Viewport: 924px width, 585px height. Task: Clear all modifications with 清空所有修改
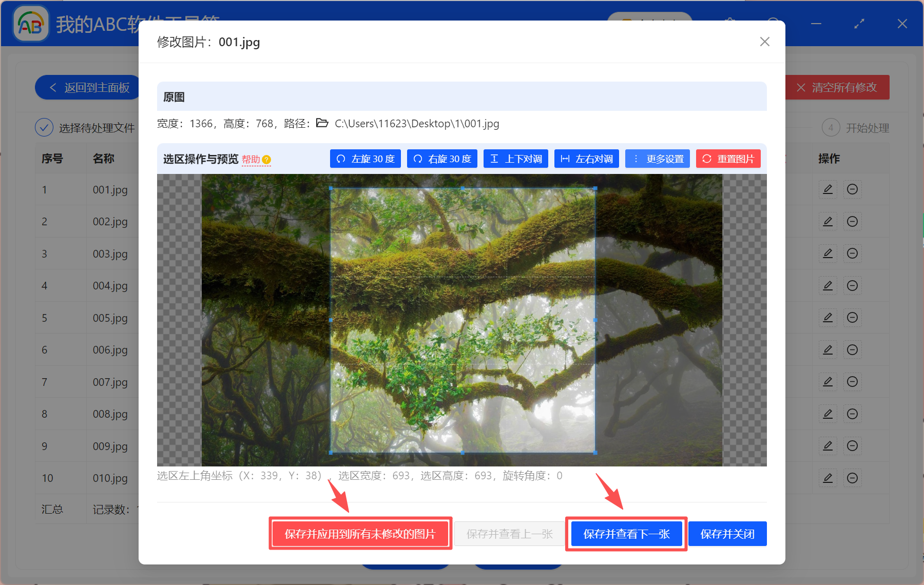[x=837, y=87]
